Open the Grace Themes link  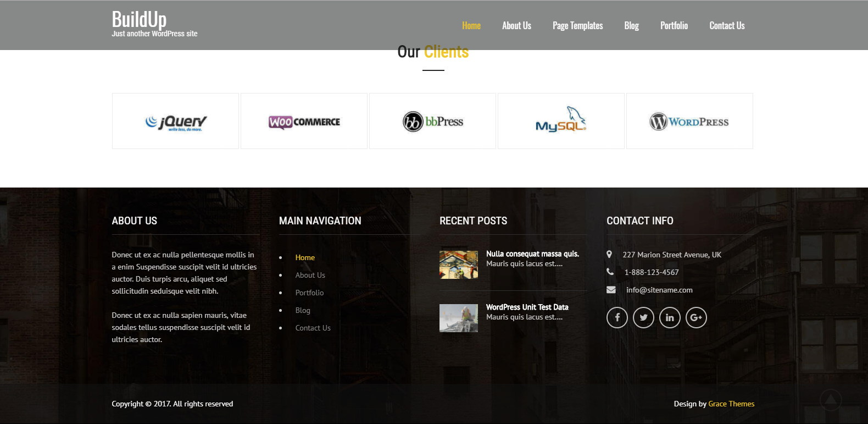(731, 404)
